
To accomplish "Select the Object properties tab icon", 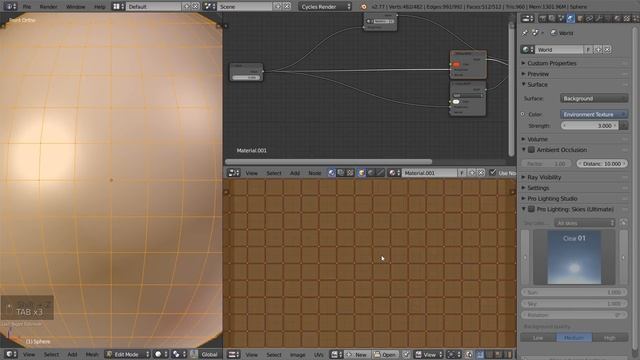I will point(580,18).
